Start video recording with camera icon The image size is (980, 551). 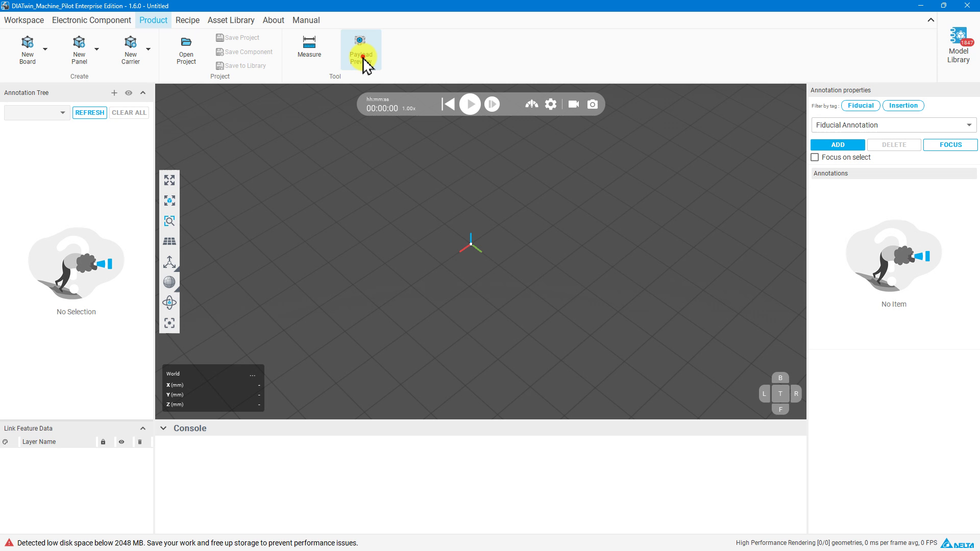[x=574, y=104]
